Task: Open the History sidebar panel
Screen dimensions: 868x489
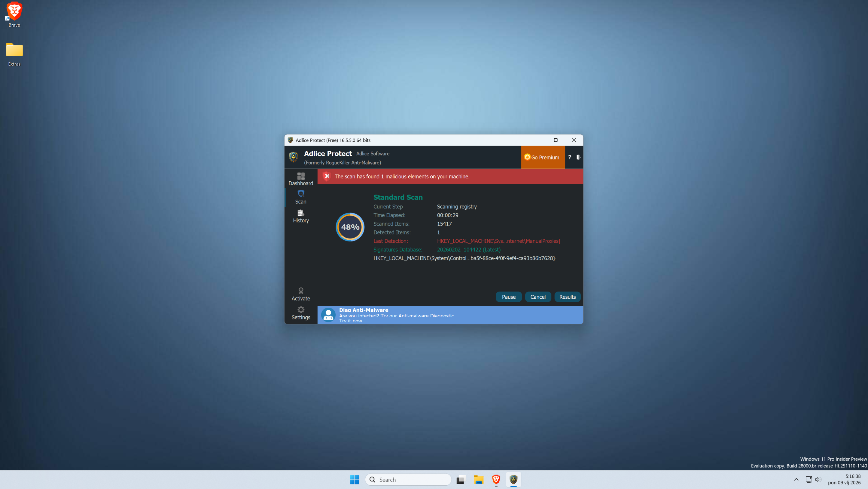Action: (x=300, y=216)
